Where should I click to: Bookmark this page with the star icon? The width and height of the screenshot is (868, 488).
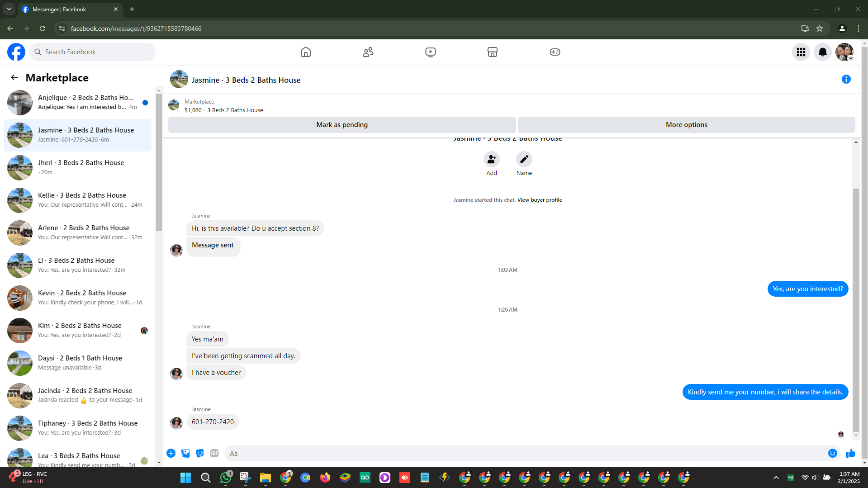coord(820,28)
